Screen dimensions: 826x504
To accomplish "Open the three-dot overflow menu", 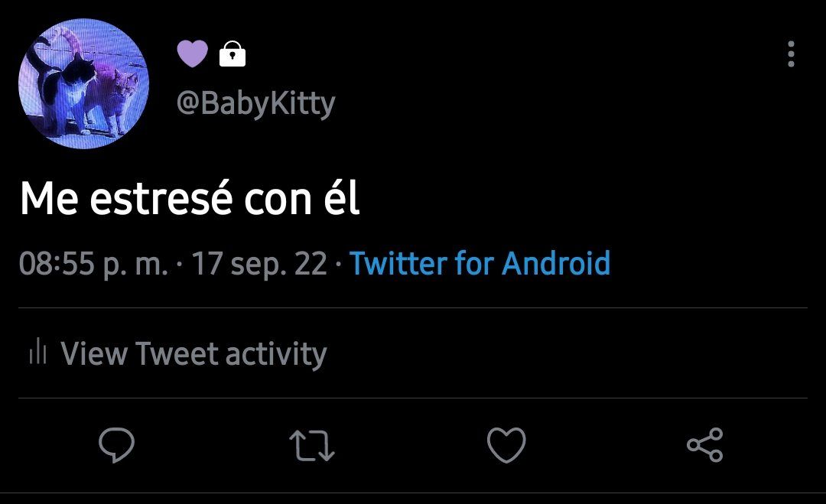I will coord(791,54).
